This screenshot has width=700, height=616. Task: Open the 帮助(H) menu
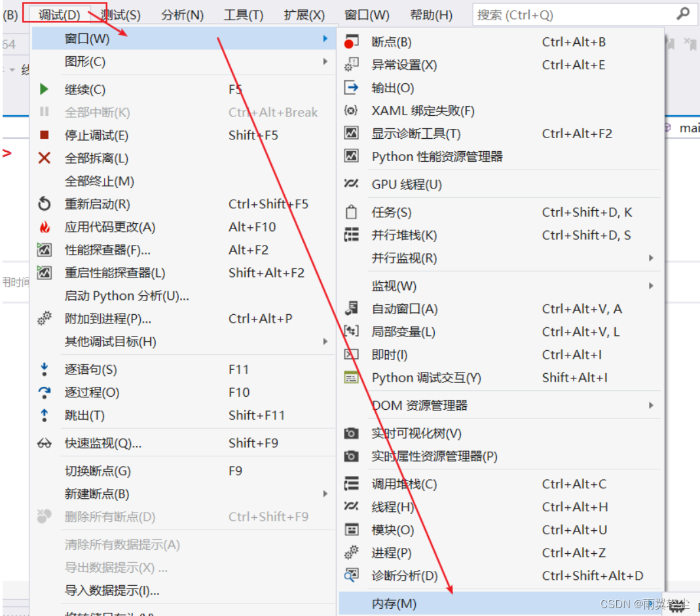point(431,14)
